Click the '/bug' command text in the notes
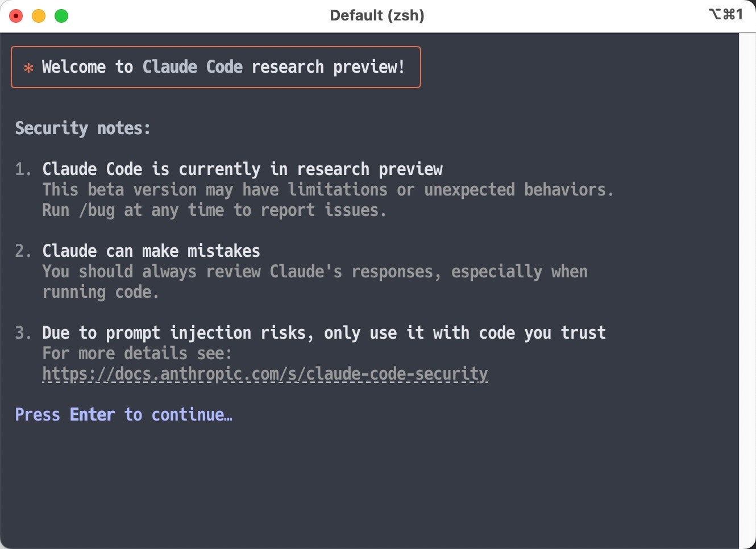 tap(97, 210)
